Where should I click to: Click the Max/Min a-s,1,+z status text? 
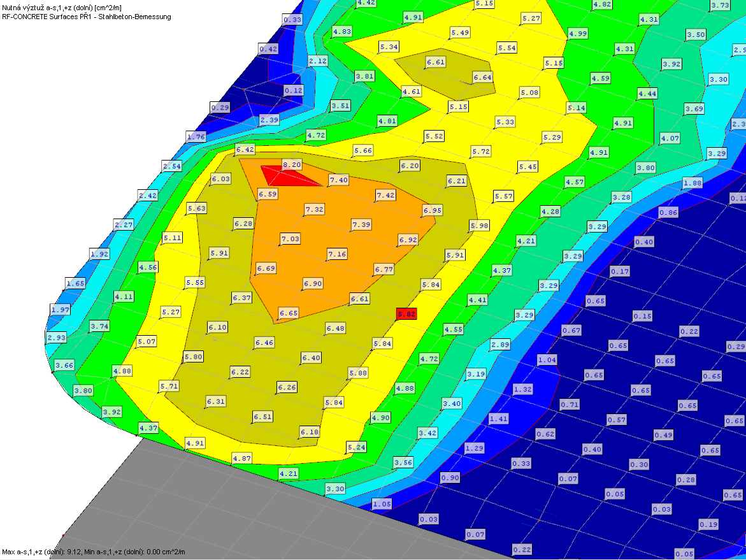point(94,552)
